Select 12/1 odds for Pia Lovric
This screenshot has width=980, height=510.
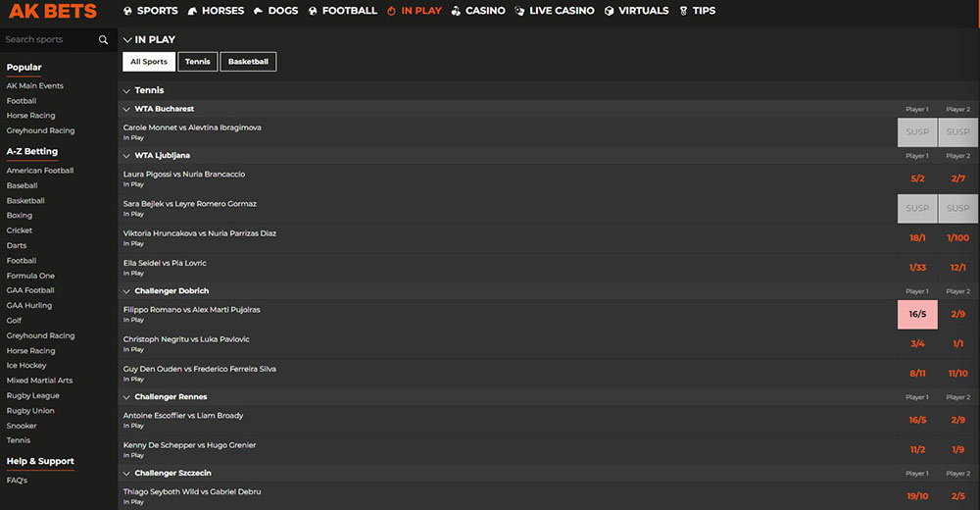click(x=957, y=267)
